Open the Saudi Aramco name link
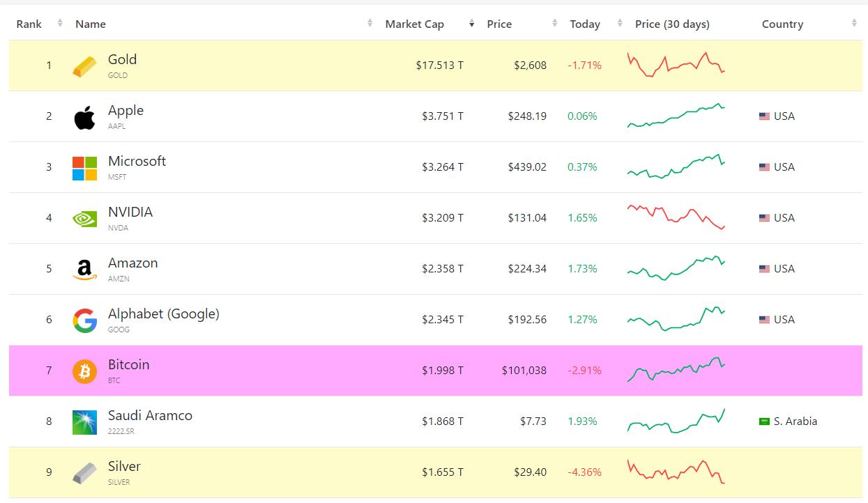 pos(150,416)
